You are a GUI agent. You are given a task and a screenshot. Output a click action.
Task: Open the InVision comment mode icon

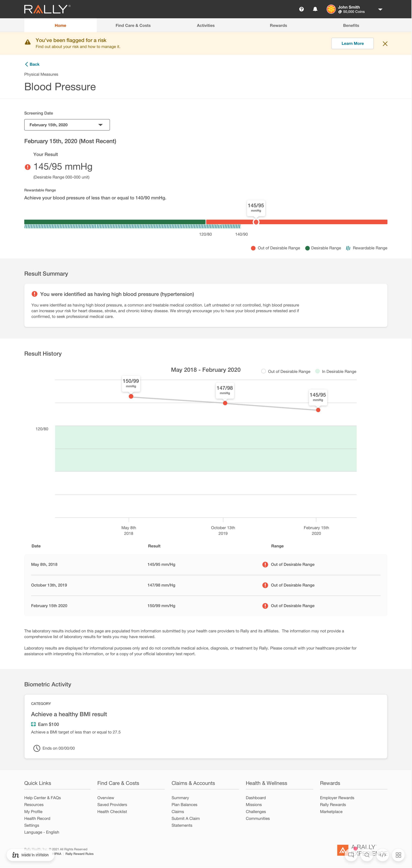(x=351, y=855)
